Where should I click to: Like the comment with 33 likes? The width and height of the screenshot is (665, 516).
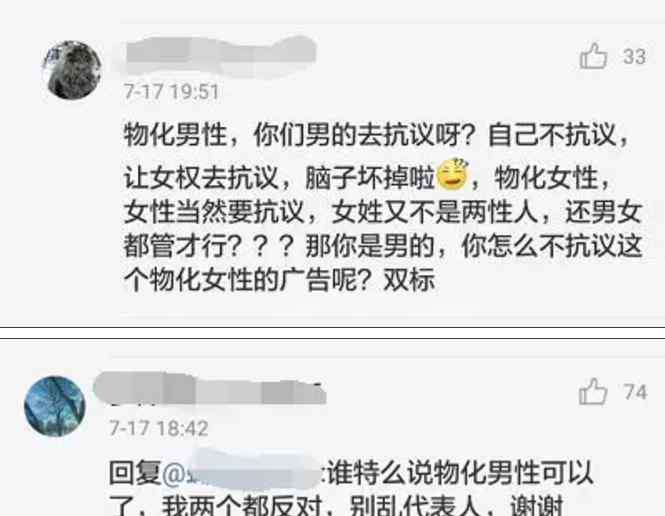[x=593, y=56]
